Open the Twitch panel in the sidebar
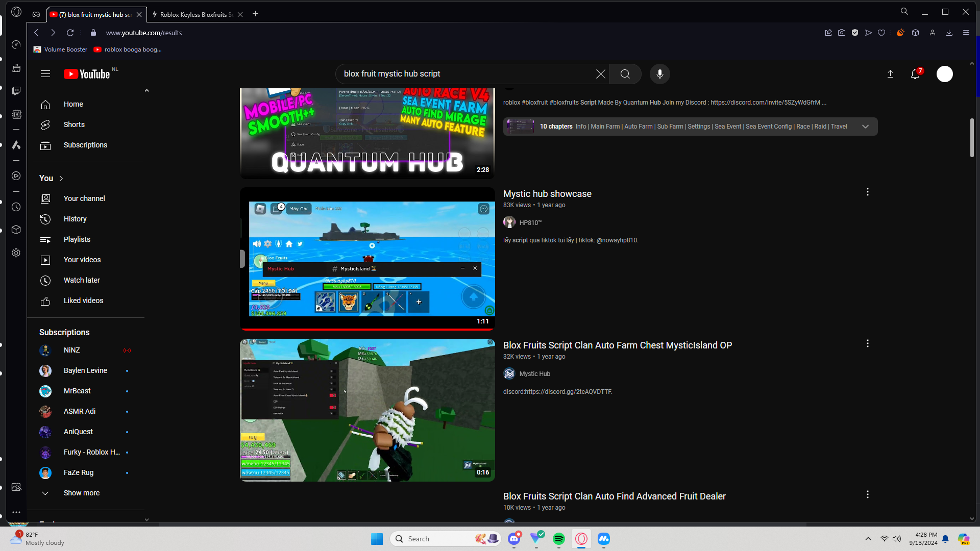Image resolution: width=980 pixels, height=551 pixels. coord(16,91)
